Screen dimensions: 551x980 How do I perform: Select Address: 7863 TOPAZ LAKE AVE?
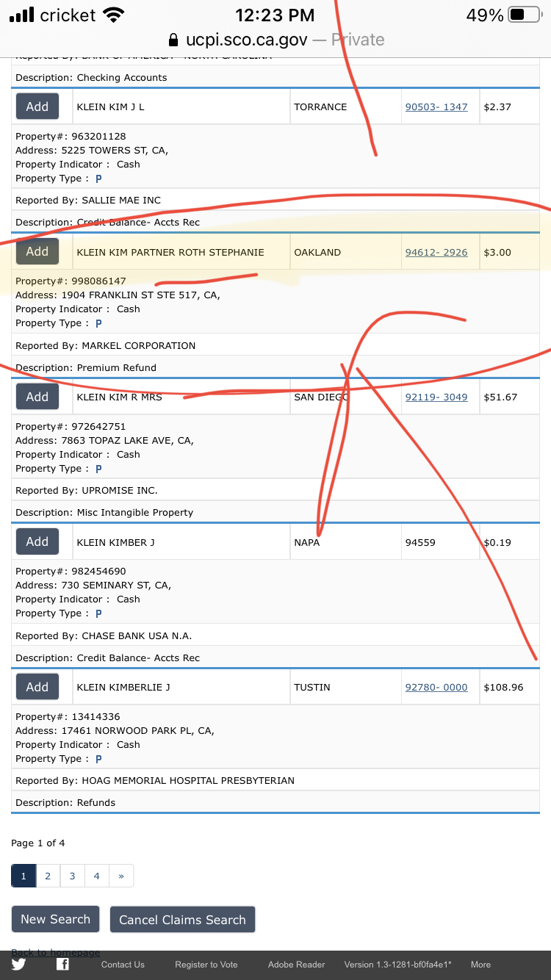(104, 441)
